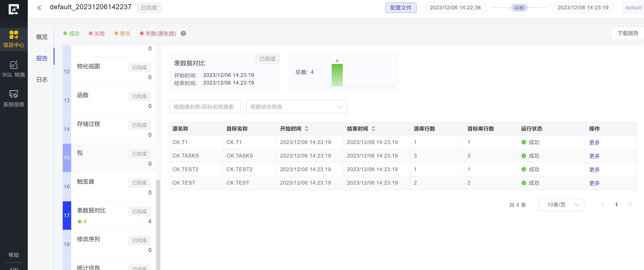Sort by 结束时间 column arrows

[x=373, y=129]
